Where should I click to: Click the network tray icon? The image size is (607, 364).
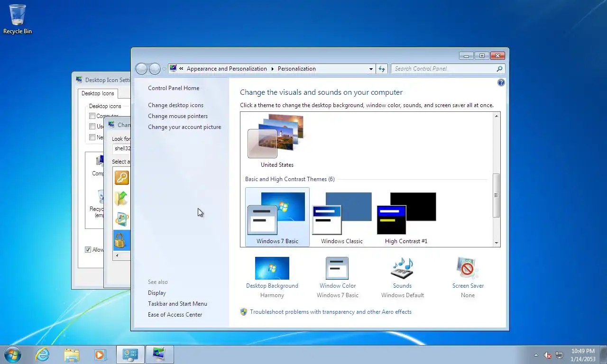coord(560,355)
